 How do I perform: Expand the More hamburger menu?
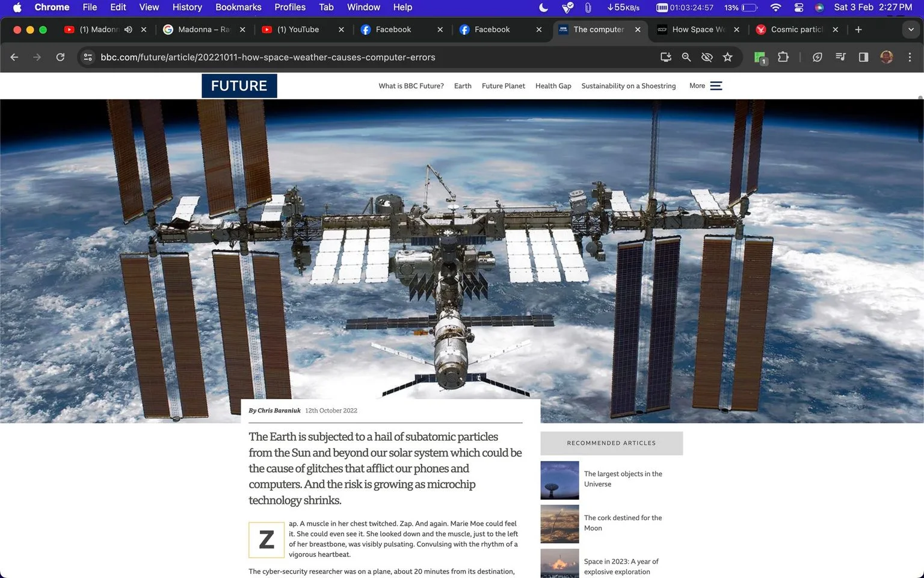(x=716, y=86)
